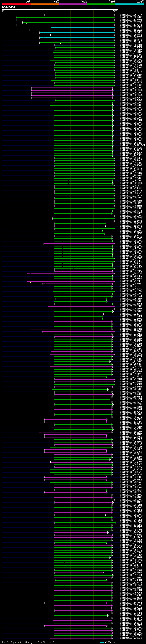Viewport: 146px width, 644px height.
Task: Open hit UniRef100_B7FJS2
Action: coord(131,25)
